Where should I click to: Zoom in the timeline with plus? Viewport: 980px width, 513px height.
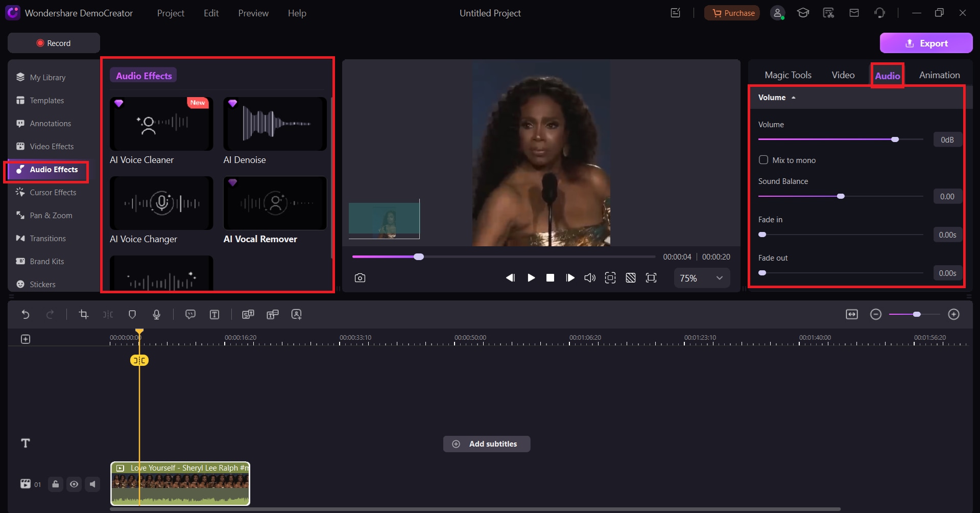(x=953, y=314)
